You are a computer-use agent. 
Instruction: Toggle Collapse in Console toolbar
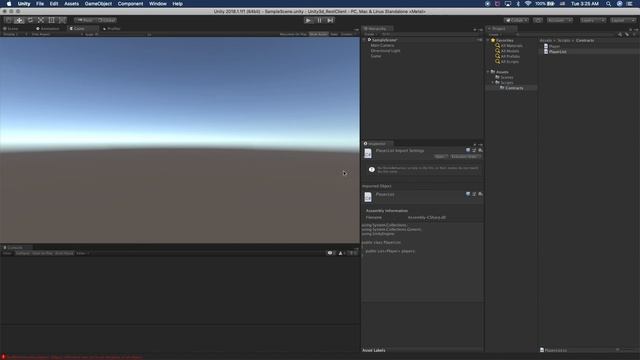click(22, 253)
